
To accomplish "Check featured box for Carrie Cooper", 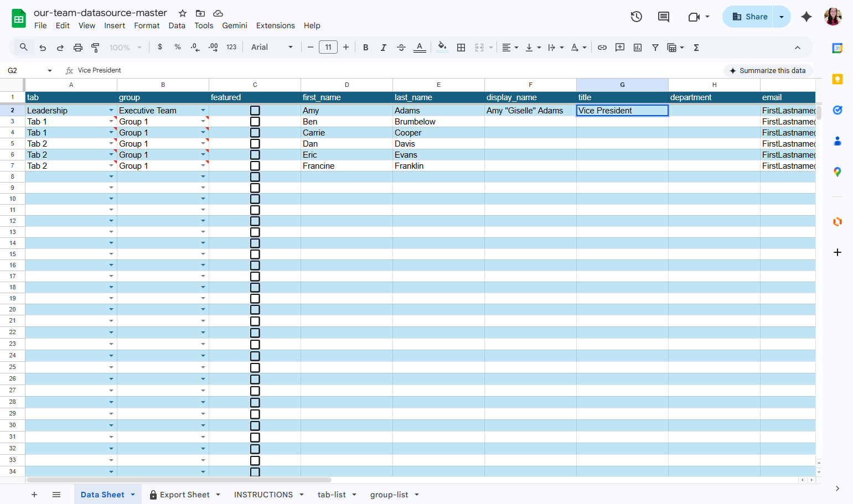I will (255, 133).
